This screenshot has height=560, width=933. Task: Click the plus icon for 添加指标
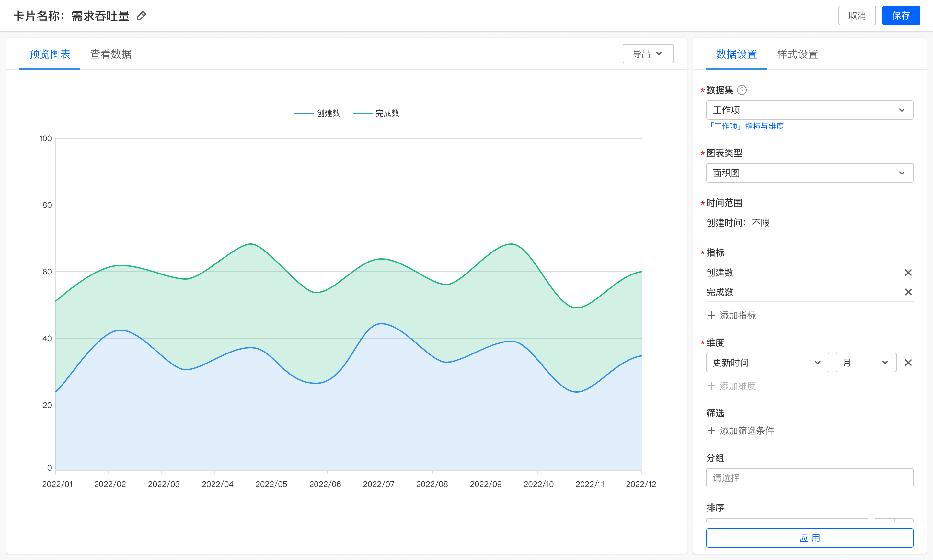point(711,316)
